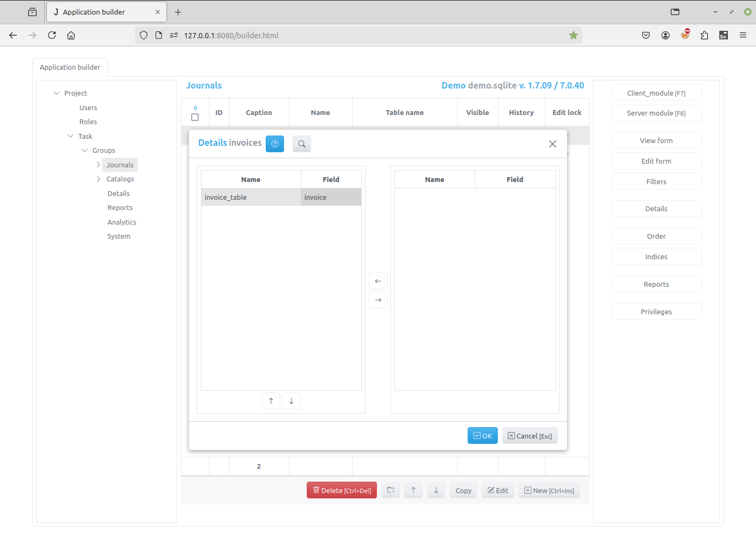756x533 pixels.
Task: Click the move-to-group folder icon beside Delete
Action: [390, 490]
